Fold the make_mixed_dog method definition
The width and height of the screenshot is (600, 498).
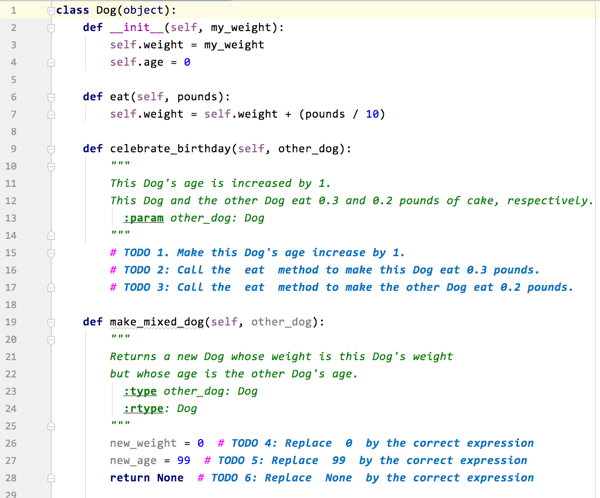pyautogui.click(x=52, y=322)
